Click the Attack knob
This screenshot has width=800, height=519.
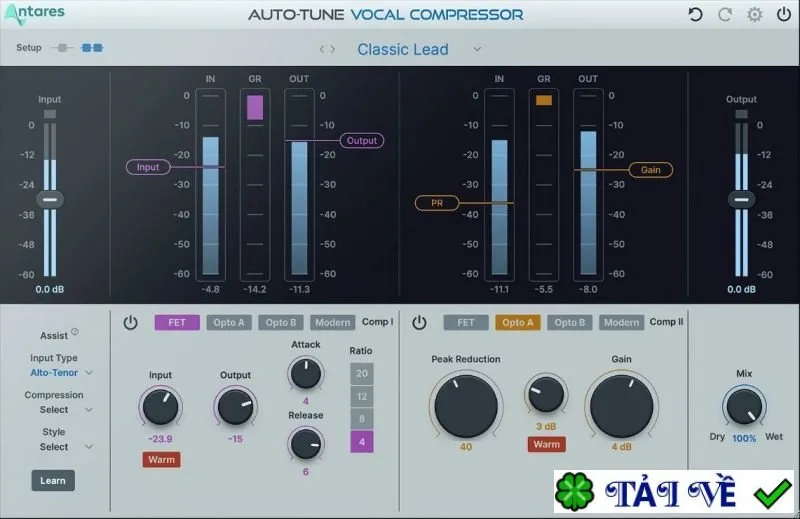306,374
